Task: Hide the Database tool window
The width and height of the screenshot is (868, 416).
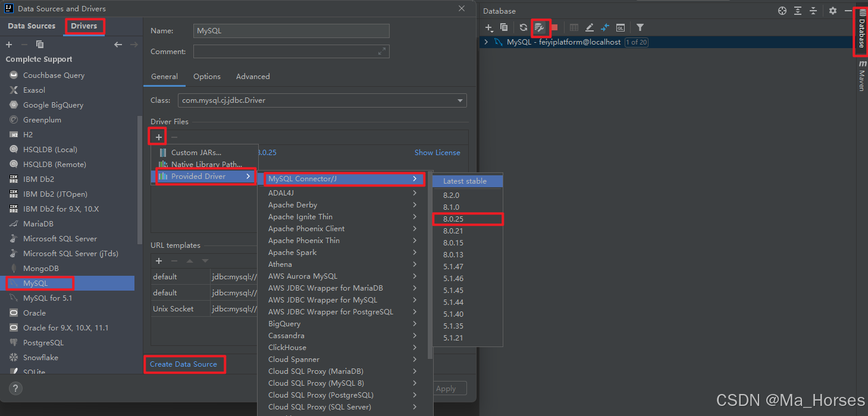Action: [x=848, y=11]
